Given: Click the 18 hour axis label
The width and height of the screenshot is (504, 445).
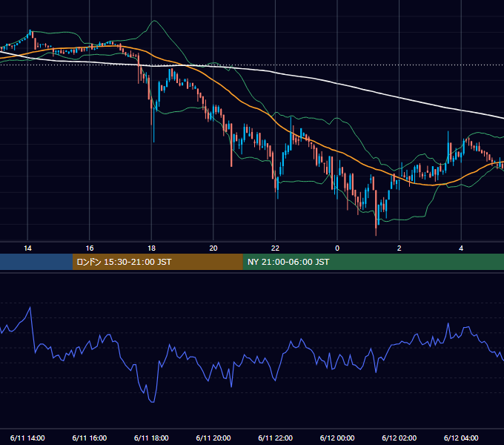Looking at the screenshot, I should point(151,248).
